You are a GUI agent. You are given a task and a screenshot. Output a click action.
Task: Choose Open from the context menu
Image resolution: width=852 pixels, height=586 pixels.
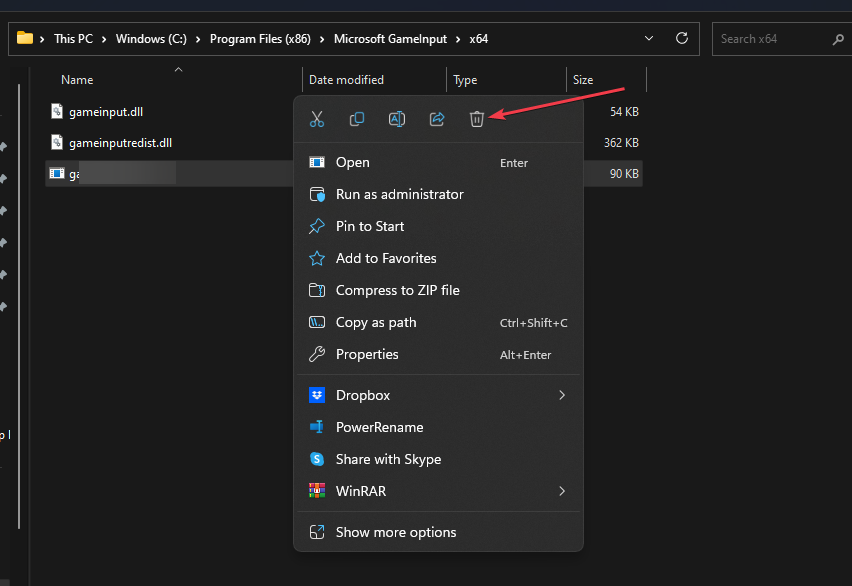(x=438, y=163)
